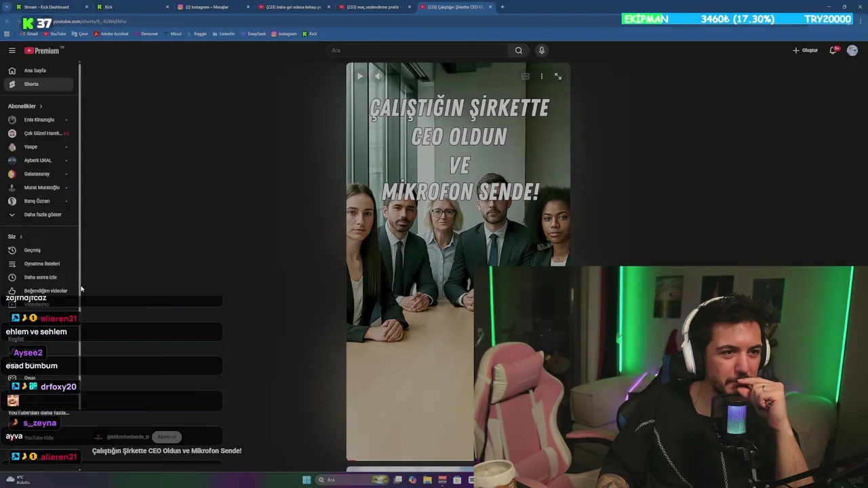
Task: Open the YouTube bookmark
Action: pyautogui.click(x=55, y=34)
